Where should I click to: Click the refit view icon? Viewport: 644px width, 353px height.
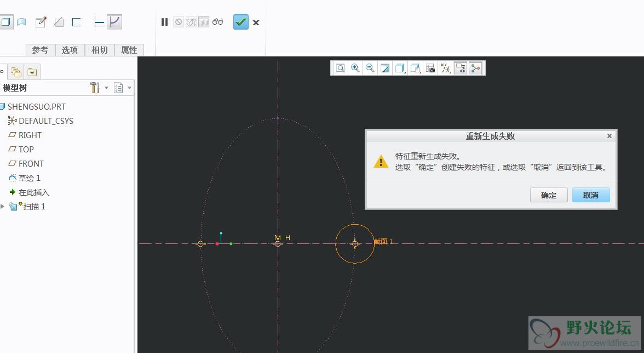point(341,68)
